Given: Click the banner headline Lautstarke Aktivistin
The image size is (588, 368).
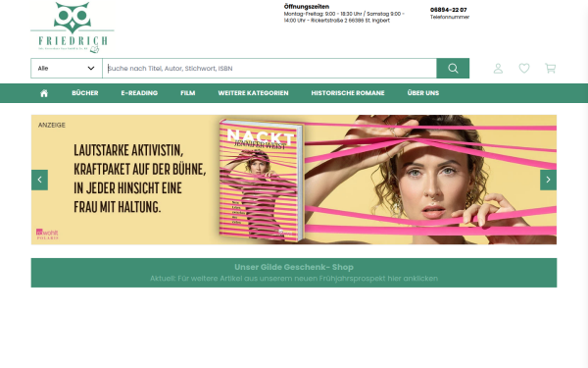Looking at the screenshot, I should (x=139, y=179).
